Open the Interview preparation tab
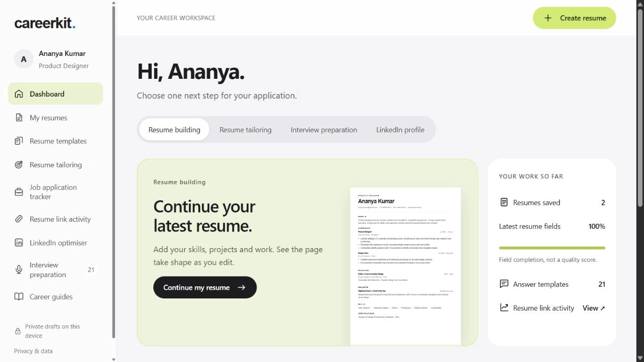 [x=324, y=130]
